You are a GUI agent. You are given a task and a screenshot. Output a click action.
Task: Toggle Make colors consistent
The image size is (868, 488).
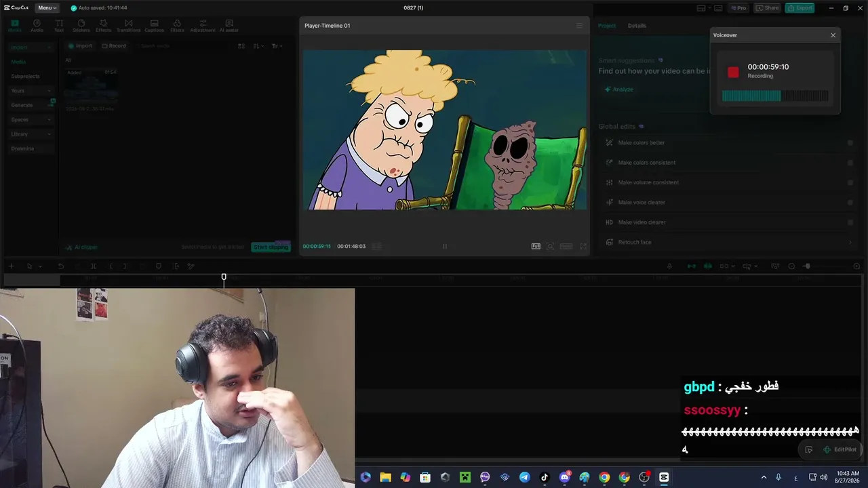click(850, 163)
